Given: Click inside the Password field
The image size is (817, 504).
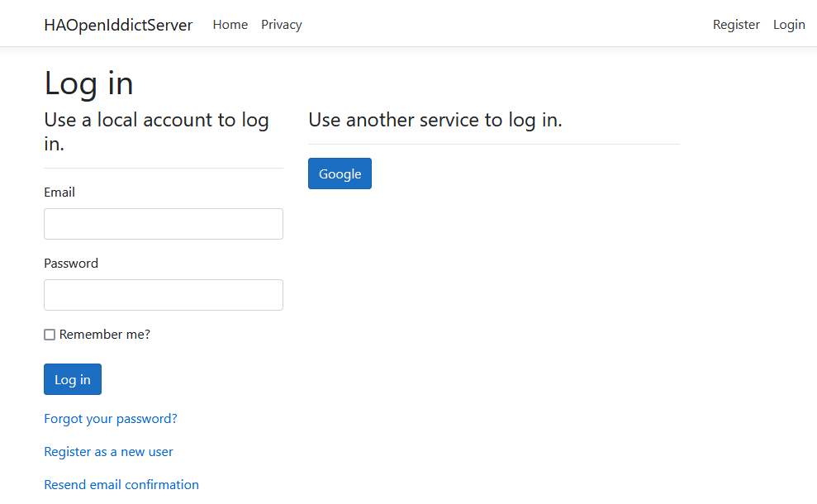Looking at the screenshot, I should [163, 294].
